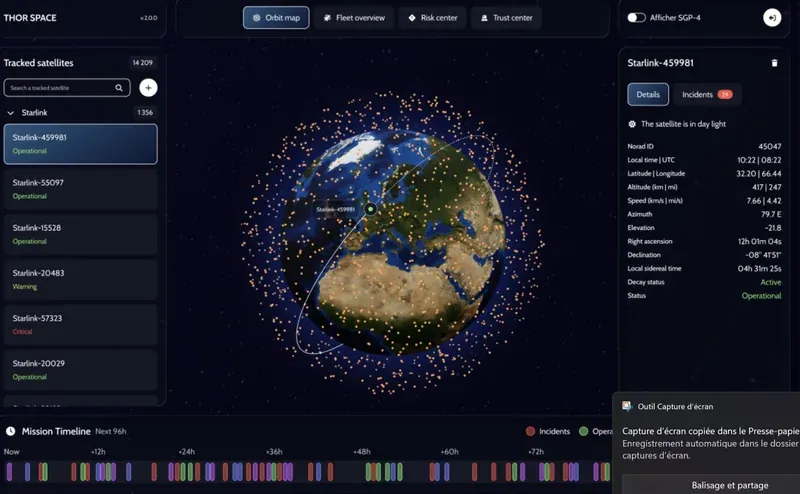The height and width of the screenshot is (494, 800).
Task: Click the Trust center tab icon
Action: 484,18
